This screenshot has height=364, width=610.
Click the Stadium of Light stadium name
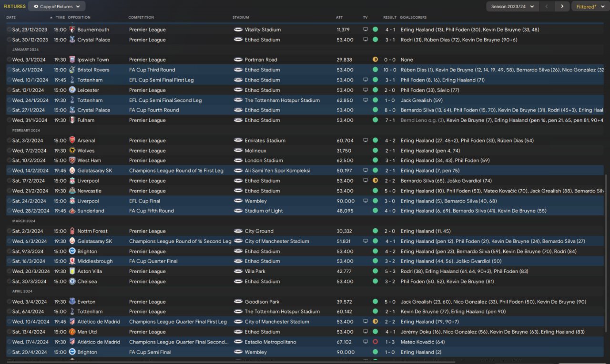264,211
